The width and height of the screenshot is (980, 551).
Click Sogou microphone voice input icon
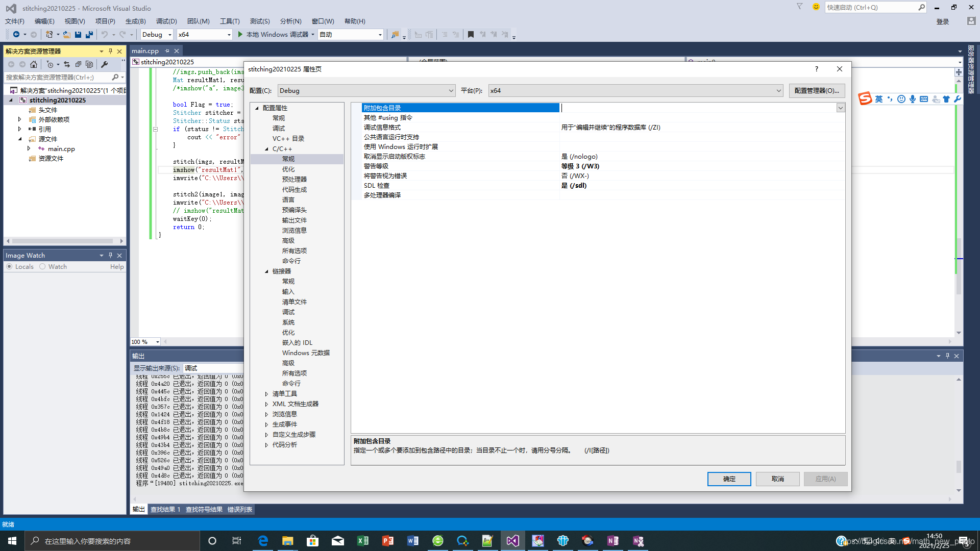pyautogui.click(x=913, y=99)
